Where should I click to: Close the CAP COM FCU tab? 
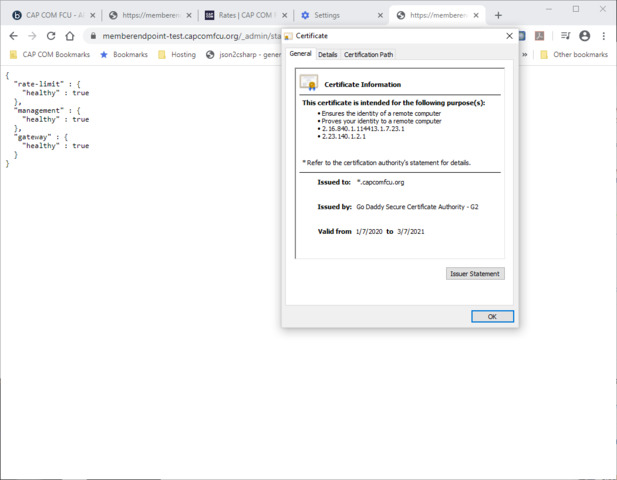(x=92, y=15)
